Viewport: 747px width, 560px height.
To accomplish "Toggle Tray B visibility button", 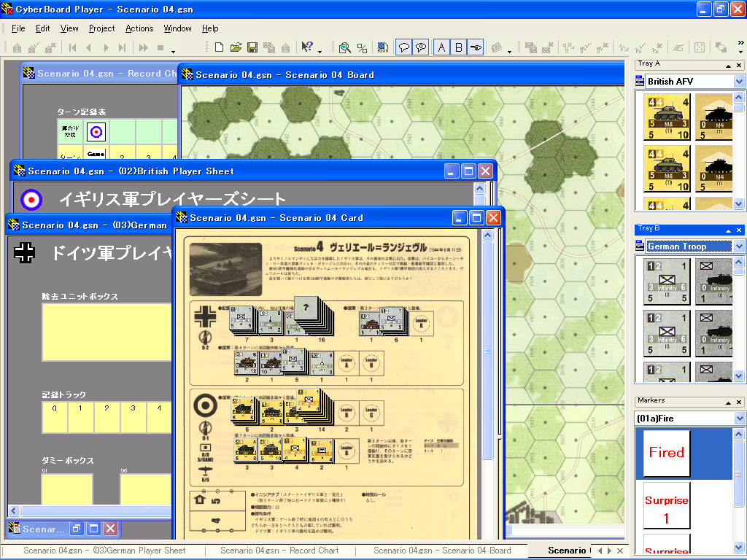I will [459, 47].
